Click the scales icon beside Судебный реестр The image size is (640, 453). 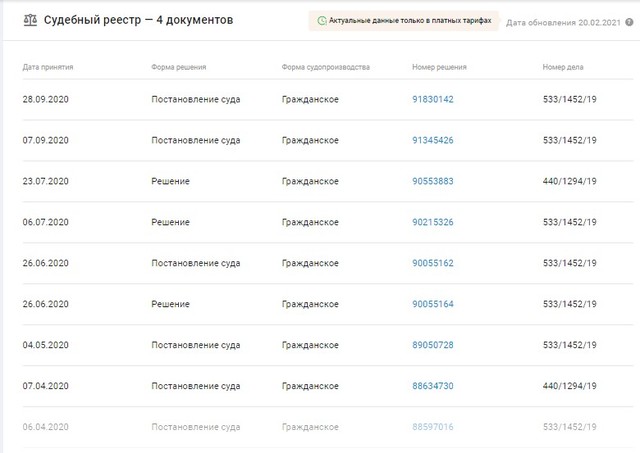click(30, 20)
